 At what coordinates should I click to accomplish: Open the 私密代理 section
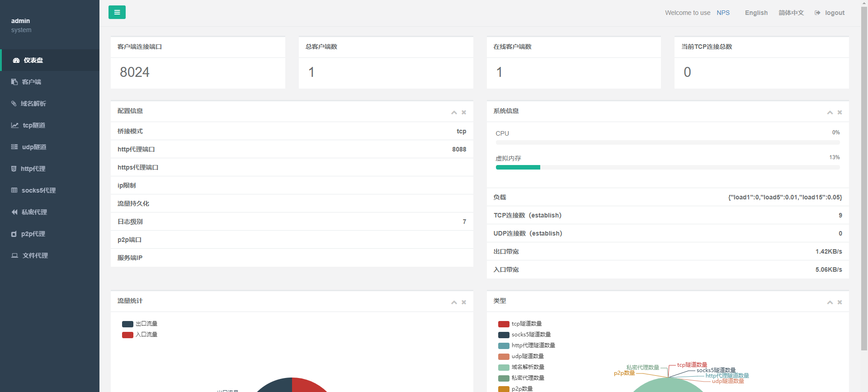tap(50, 212)
